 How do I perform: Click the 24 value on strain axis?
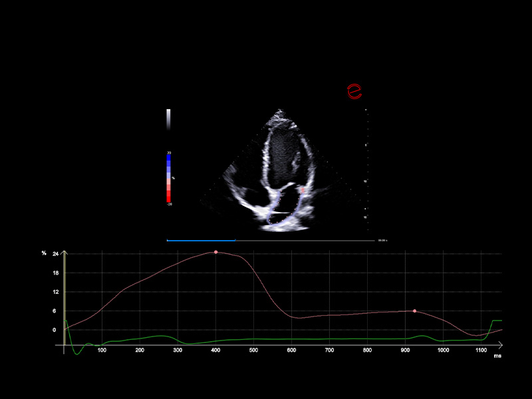[56, 253]
